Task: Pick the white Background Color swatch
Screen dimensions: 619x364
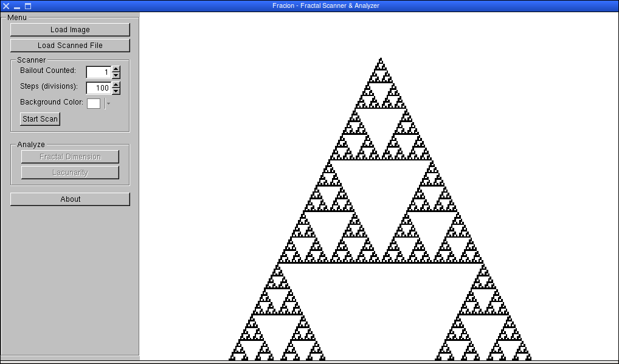Action: 94,103
